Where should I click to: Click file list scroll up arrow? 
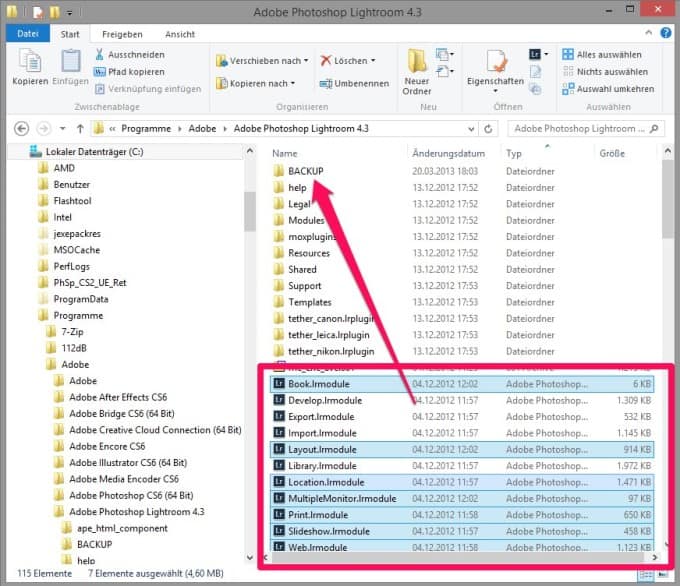(667, 151)
